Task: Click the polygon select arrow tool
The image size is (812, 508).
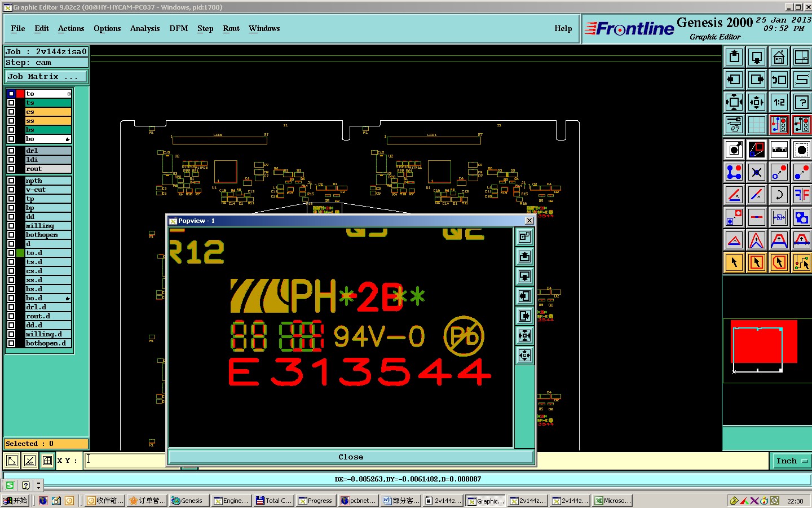Action: [779, 262]
